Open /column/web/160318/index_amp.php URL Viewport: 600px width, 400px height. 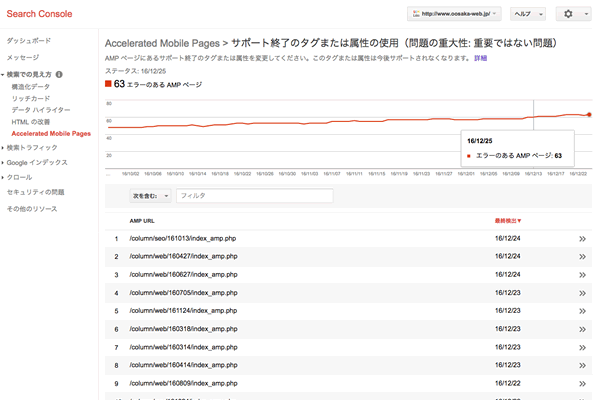183,329
